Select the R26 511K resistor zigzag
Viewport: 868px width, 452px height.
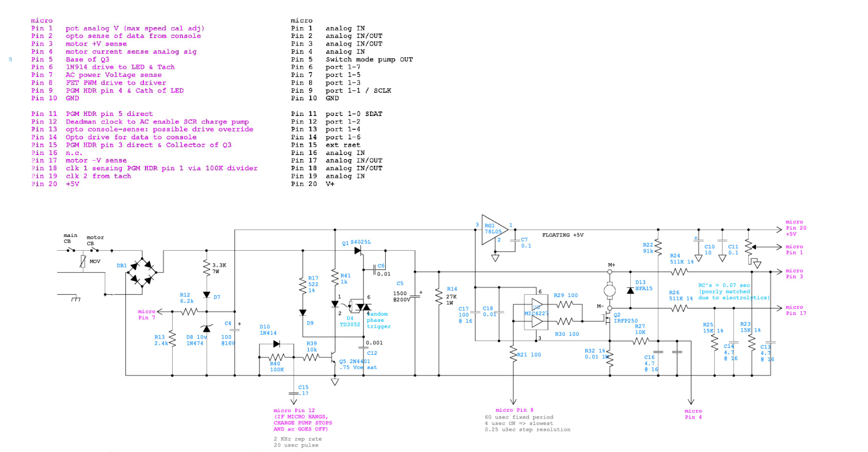[x=680, y=308]
